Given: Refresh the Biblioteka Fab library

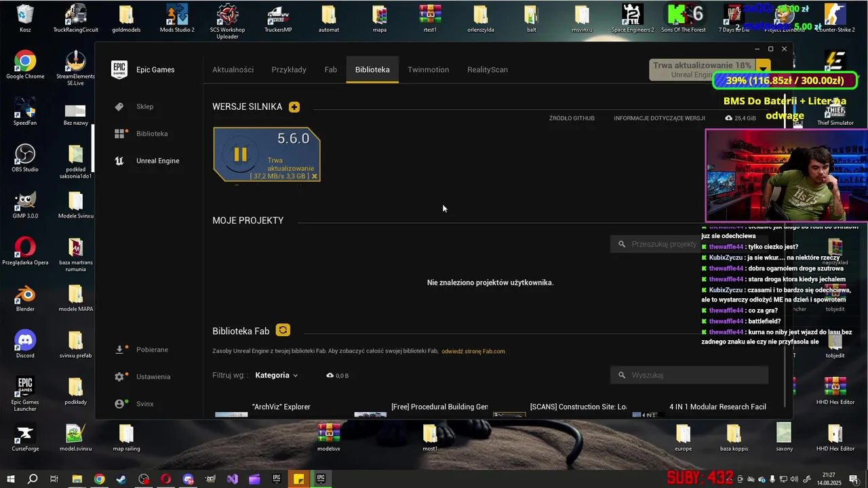Looking at the screenshot, I should (283, 330).
